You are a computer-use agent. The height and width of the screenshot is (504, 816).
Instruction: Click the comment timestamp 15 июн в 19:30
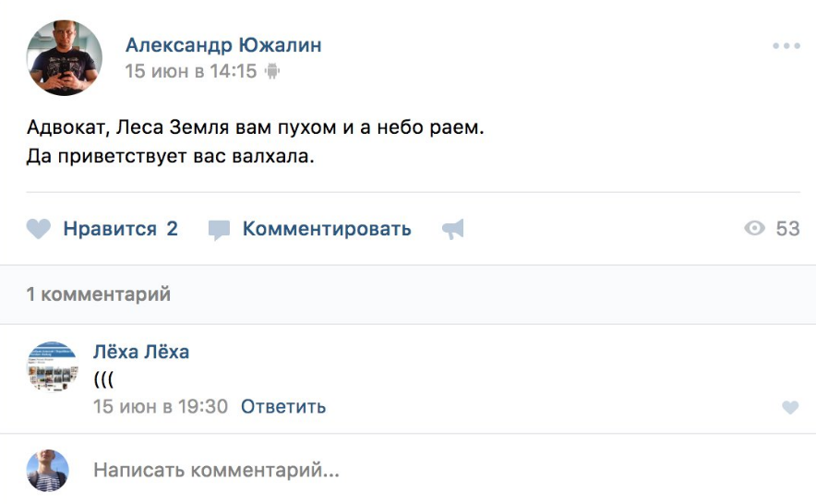click(161, 406)
